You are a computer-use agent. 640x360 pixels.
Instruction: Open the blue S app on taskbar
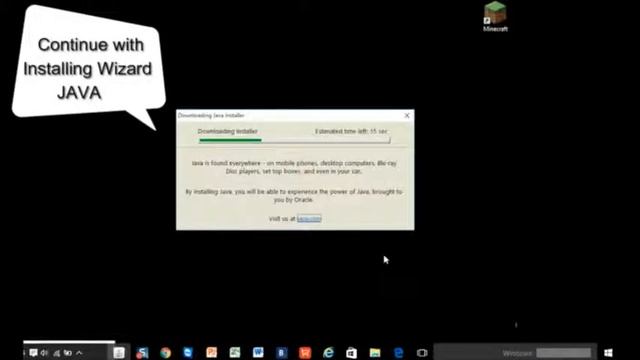[188, 353]
